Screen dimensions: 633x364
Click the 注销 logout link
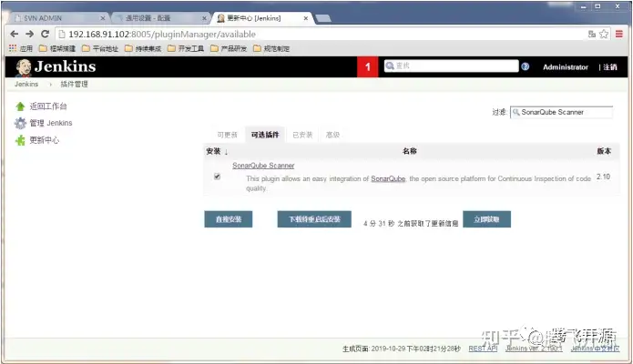[x=610, y=67]
